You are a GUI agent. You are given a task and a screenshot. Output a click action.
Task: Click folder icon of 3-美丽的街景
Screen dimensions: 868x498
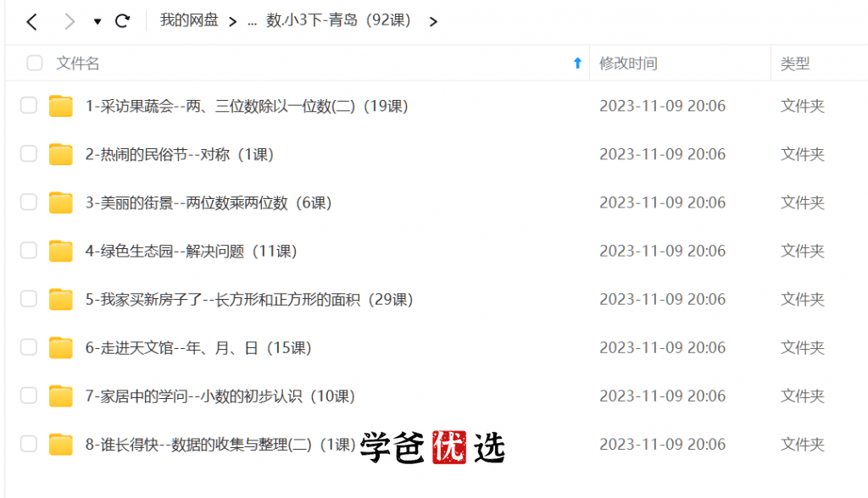(61, 202)
